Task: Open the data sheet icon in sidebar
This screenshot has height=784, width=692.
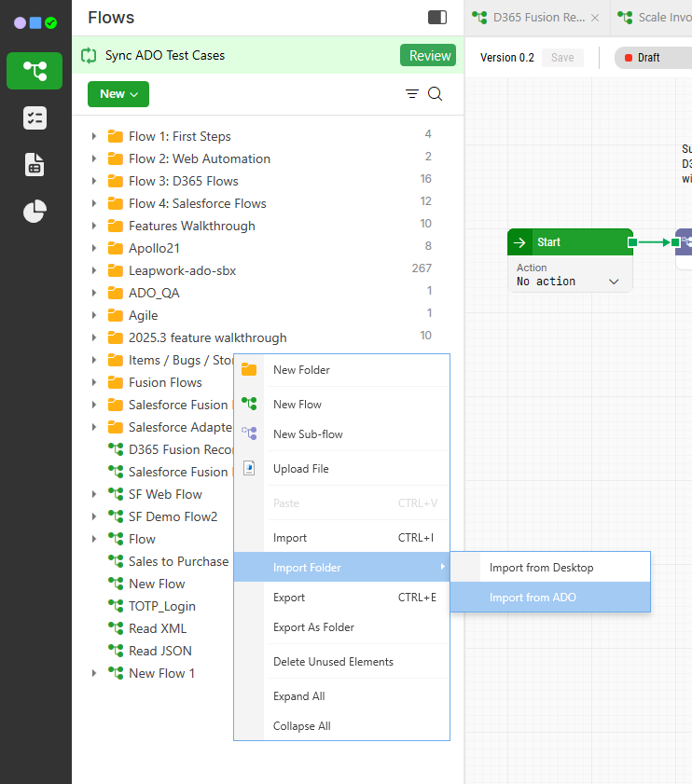Action: tap(35, 165)
